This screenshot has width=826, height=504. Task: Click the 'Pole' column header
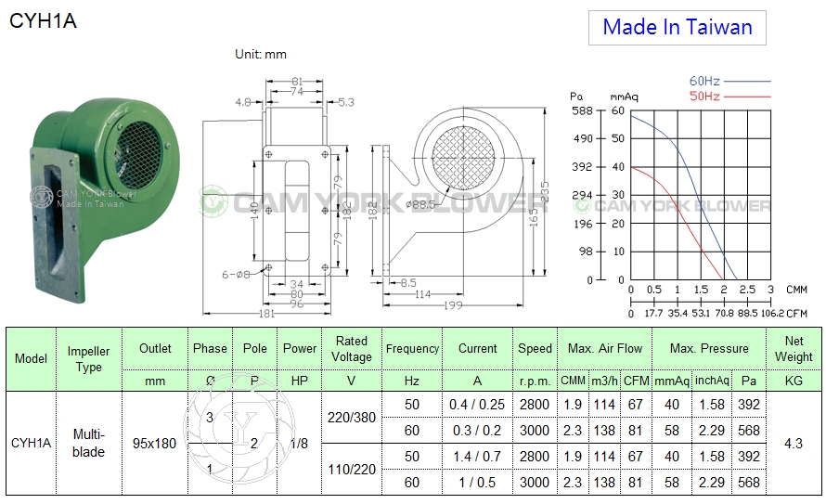coord(254,349)
